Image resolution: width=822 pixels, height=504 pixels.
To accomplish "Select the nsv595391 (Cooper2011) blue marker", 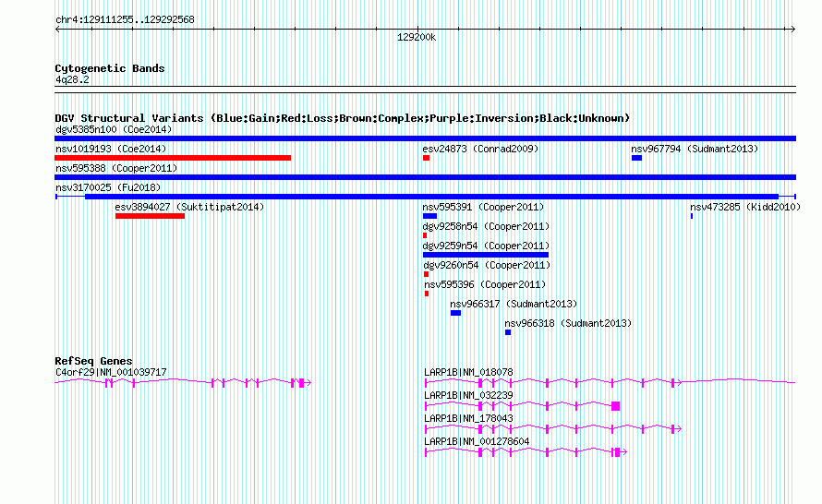I will pos(429,216).
